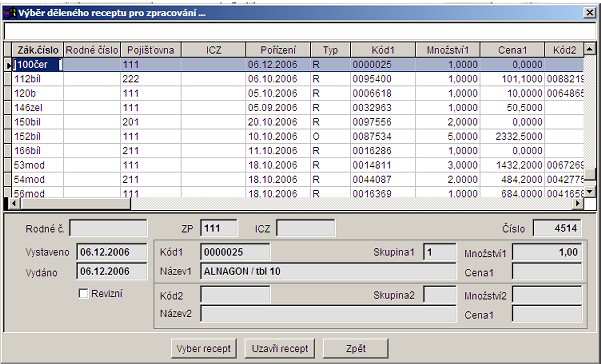Click the Skupina1 field

440,252
